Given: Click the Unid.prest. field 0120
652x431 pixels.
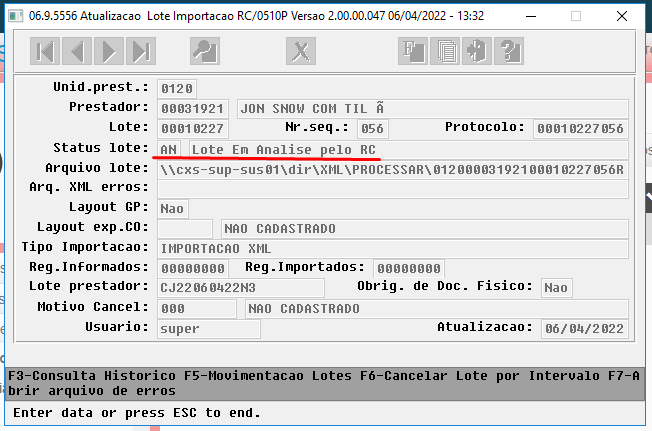Looking at the screenshot, I should click(x=177, y=89).
